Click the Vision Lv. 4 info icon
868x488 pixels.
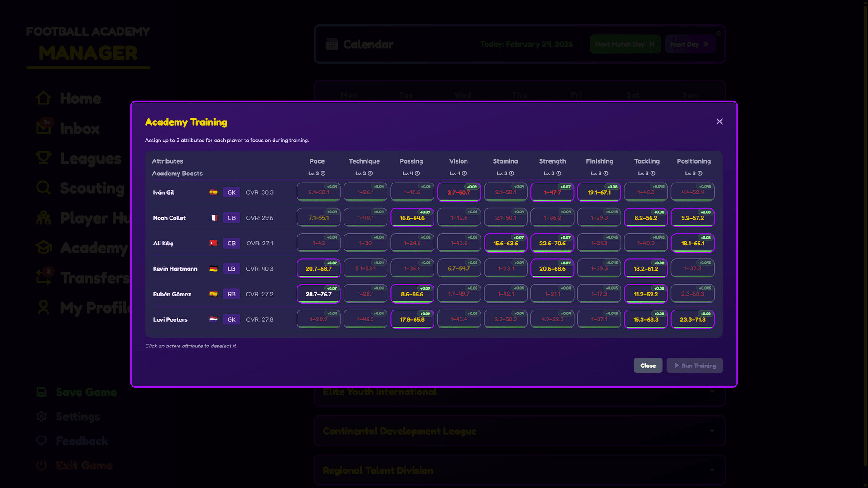point(464,174)
